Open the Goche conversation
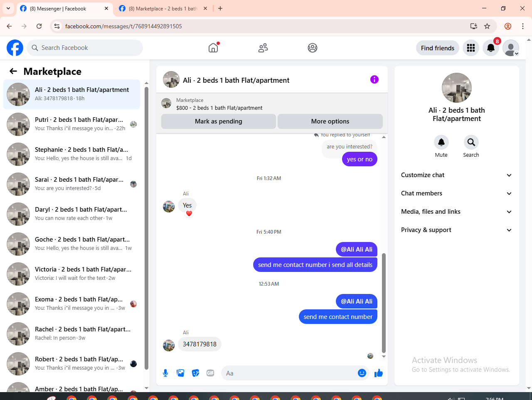The height and width of the screenshot is (400, 532). coord(72,244)
